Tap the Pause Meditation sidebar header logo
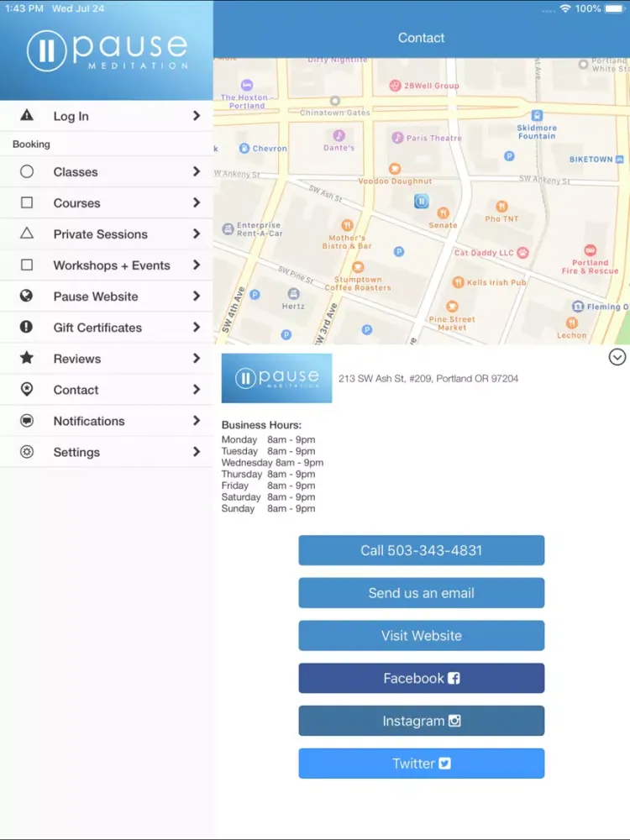The height and width of the screenshot is (840, 630). 108,50
